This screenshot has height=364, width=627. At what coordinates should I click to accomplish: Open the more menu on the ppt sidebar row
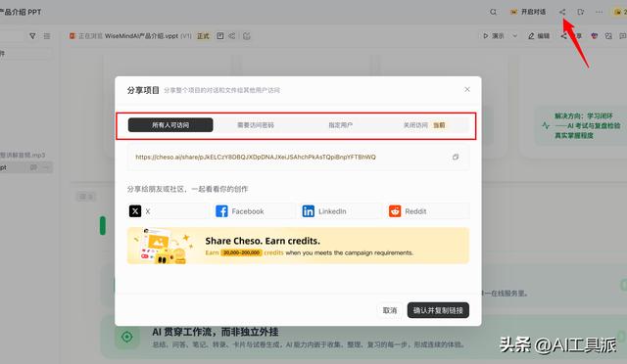coord(46,167)
